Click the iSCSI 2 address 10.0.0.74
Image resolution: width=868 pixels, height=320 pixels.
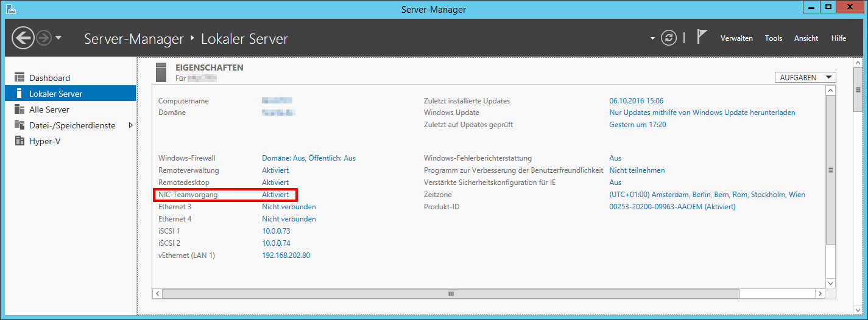[x=276, y=243]
